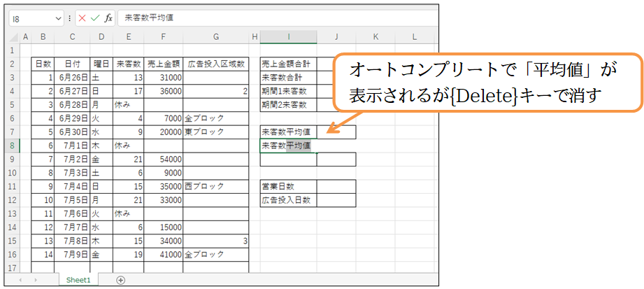Click the cell 来客数合計
The image size is (644, 289).
(x=289, y=77)
